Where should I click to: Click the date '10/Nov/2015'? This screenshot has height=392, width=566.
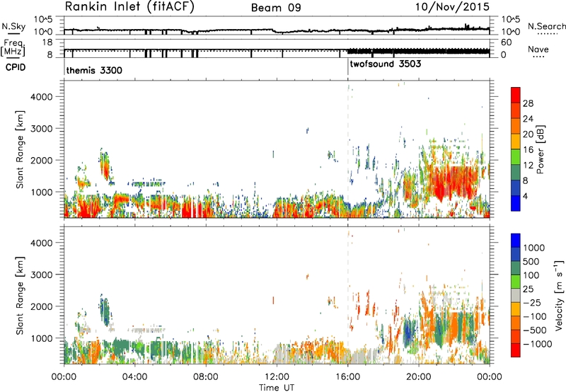pyautogui.click(x=452, y=7)
